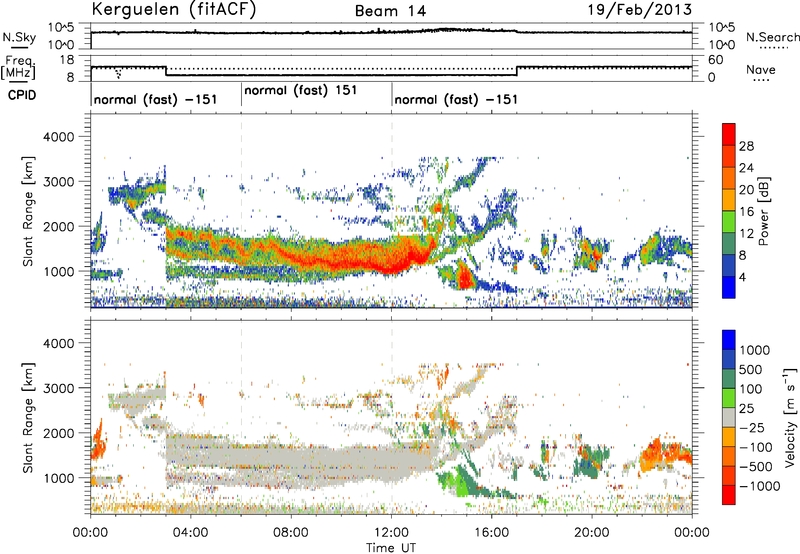Click the first "normal (fast) -151" entry at 00:00

point(156,99)
